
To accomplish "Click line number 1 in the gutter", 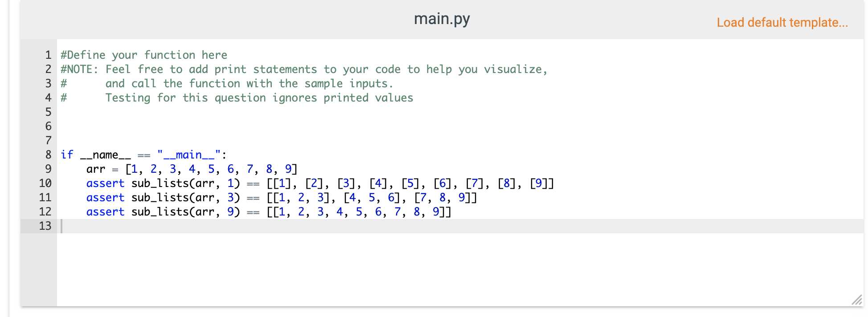I will click(47, 55).
